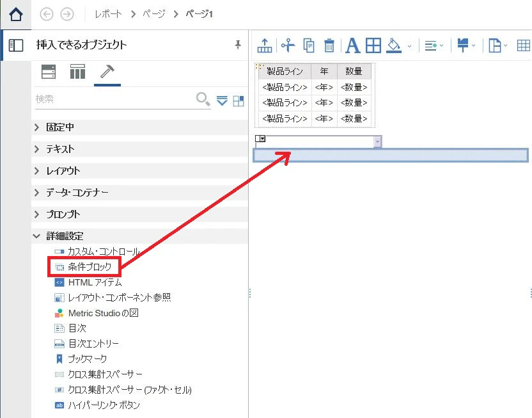Viewport: 532px width, 418px height.
Task: Open the font A formatting icon
Action: click(x=352, y=45)
